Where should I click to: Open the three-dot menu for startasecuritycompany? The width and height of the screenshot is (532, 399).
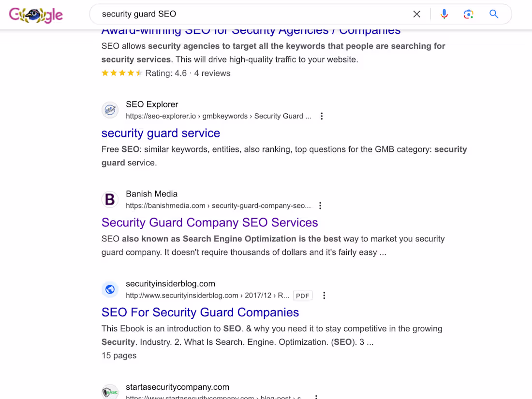pos(317,396)
